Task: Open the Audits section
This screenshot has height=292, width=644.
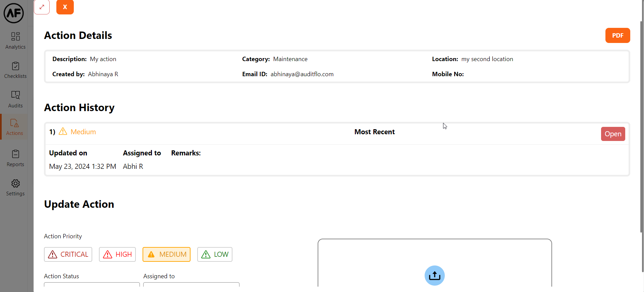Action: [x=15, y=99]
